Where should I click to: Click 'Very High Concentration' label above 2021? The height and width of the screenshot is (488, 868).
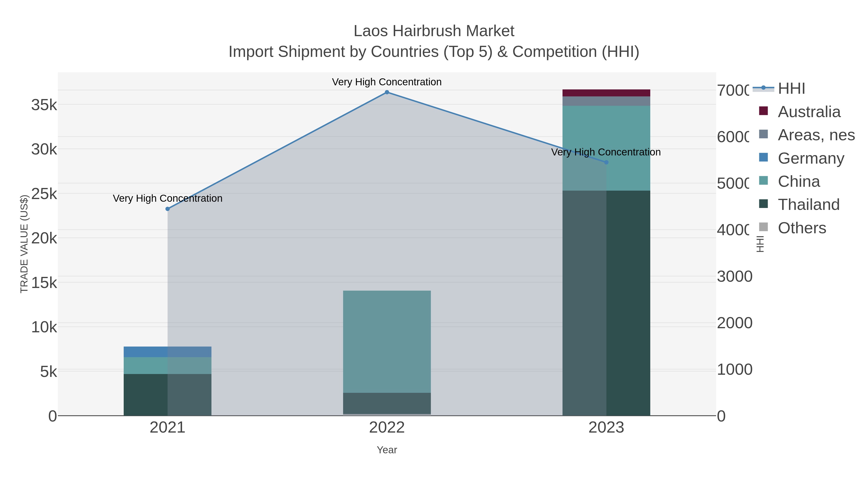point(168,198)
